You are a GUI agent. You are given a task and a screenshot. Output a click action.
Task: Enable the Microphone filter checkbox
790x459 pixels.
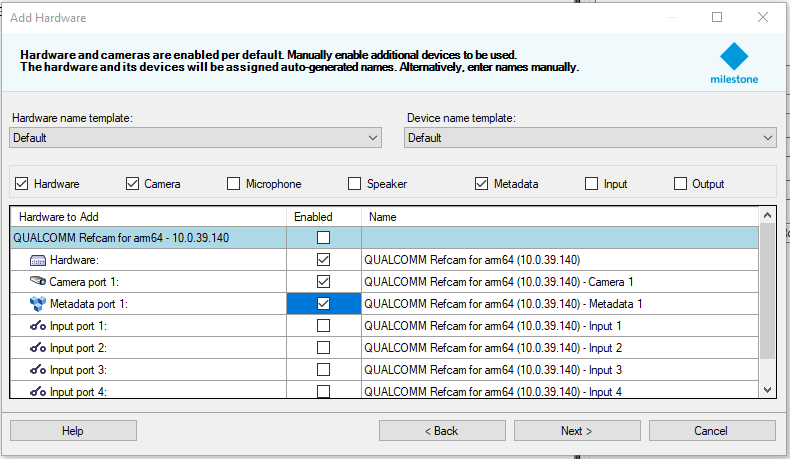pos(233,184)
